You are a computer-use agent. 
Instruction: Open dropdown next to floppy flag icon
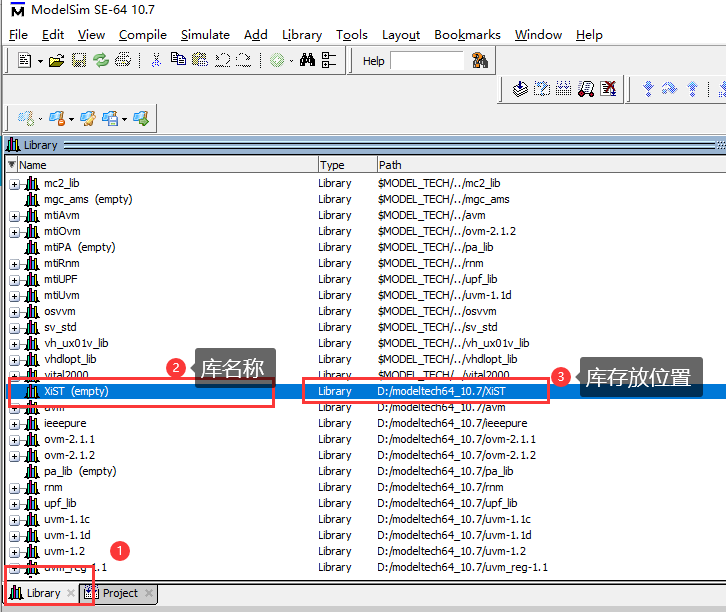coord(125,119)
